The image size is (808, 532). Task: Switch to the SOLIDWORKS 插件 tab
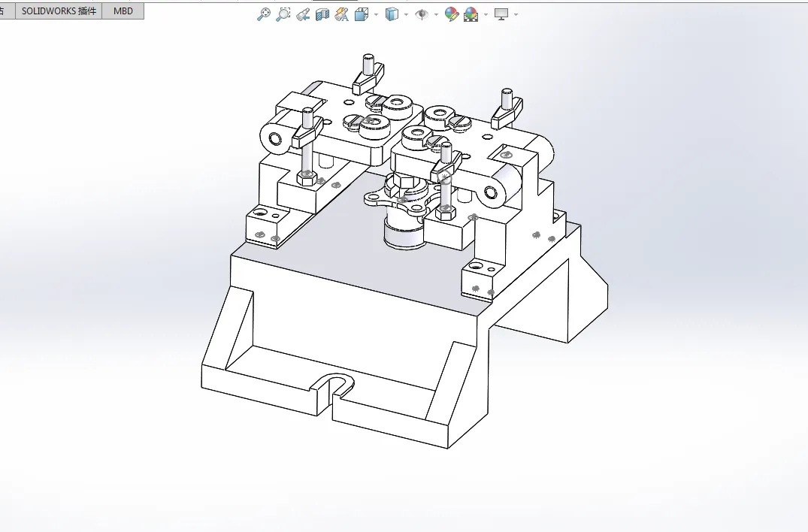pos(59,11)
